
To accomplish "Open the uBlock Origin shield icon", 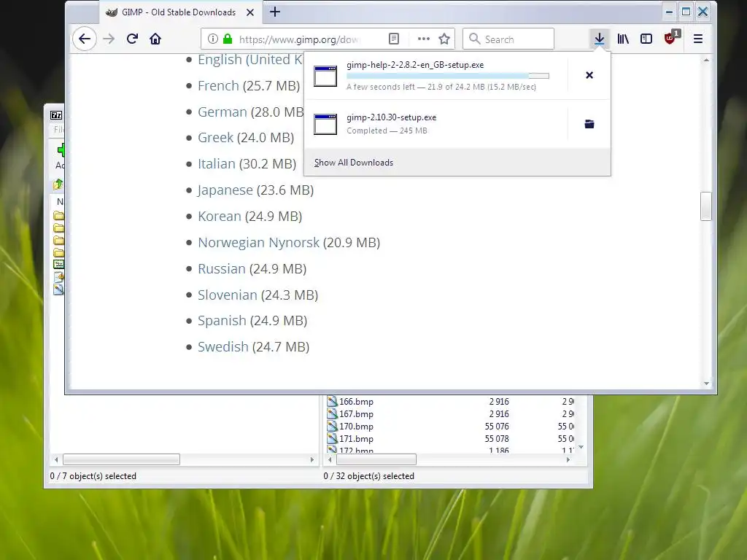I will point(672,38).
